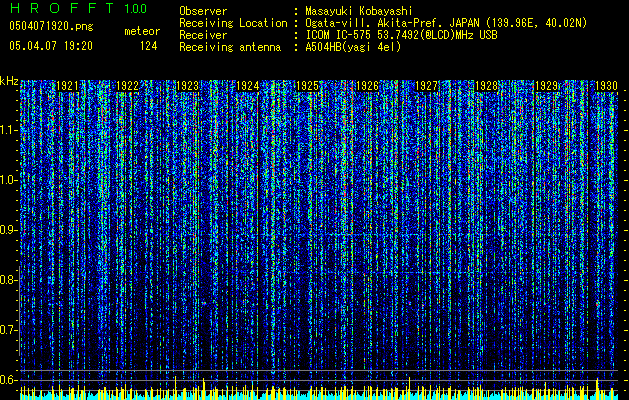The height and width of the screenshot is (400, 629).
Task: Click the 0.8 kHz axis tick
Action: point(9,280)
